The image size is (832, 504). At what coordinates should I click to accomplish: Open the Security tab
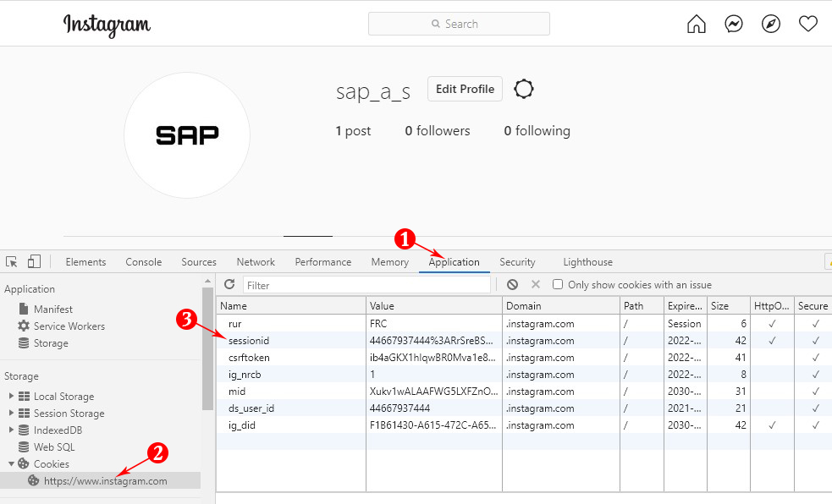click(517, 262)
